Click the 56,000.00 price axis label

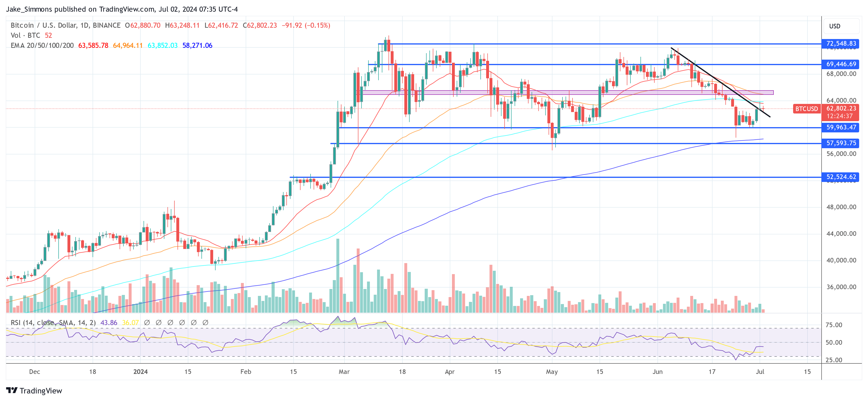(x=841, y=154)
